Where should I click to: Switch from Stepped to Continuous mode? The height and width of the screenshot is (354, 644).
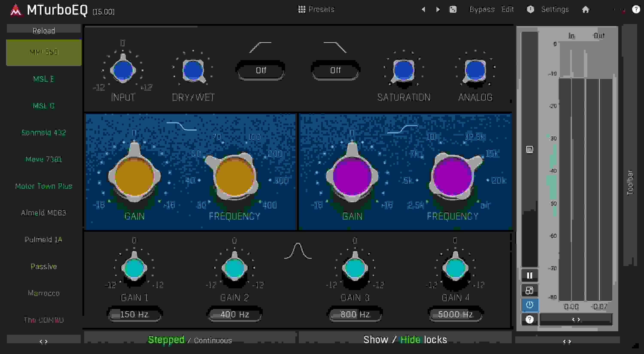pos(213,340)
